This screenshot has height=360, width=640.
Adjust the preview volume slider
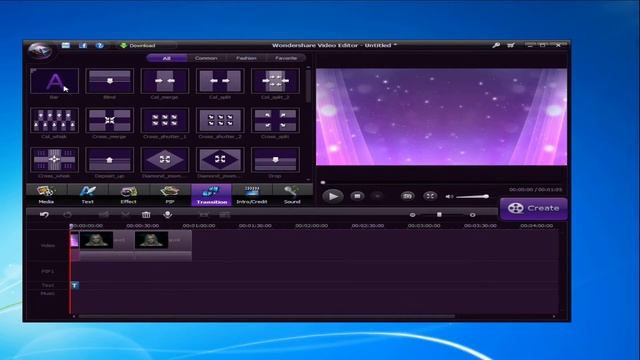pos(472,197)
